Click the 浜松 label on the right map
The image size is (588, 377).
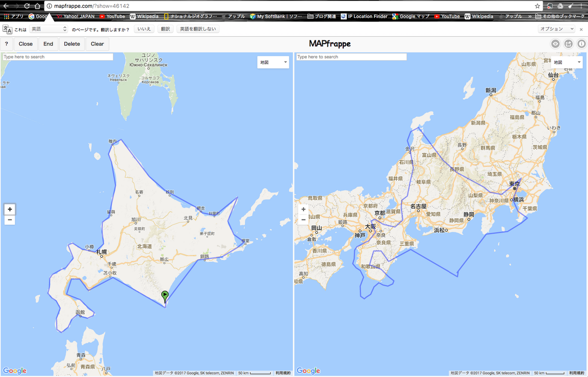[x=440, y=230]
